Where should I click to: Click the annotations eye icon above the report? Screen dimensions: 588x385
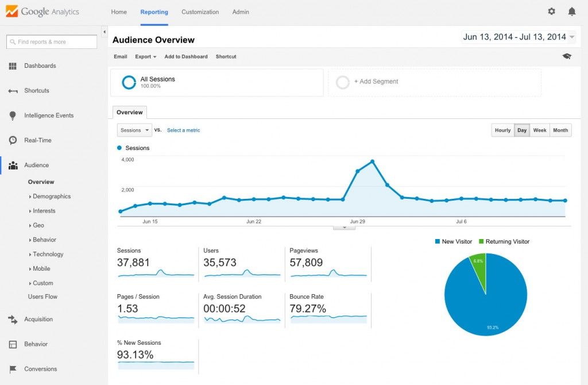[x=567, y=56]
